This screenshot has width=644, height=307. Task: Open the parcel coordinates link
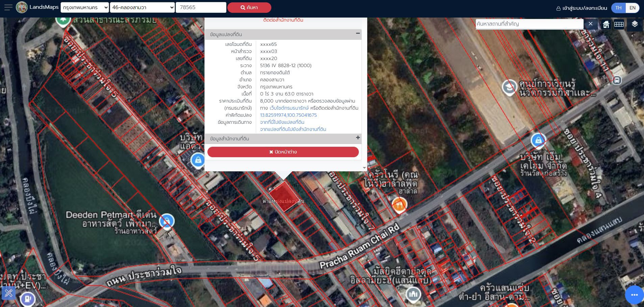coord(289,115)
